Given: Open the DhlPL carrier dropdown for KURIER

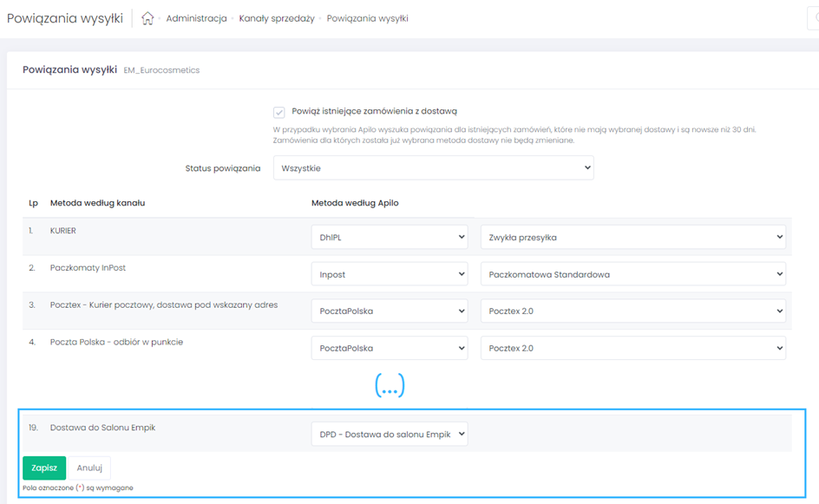Looking at the screenshot, I should pyautogui.click(x=389, y=236).
